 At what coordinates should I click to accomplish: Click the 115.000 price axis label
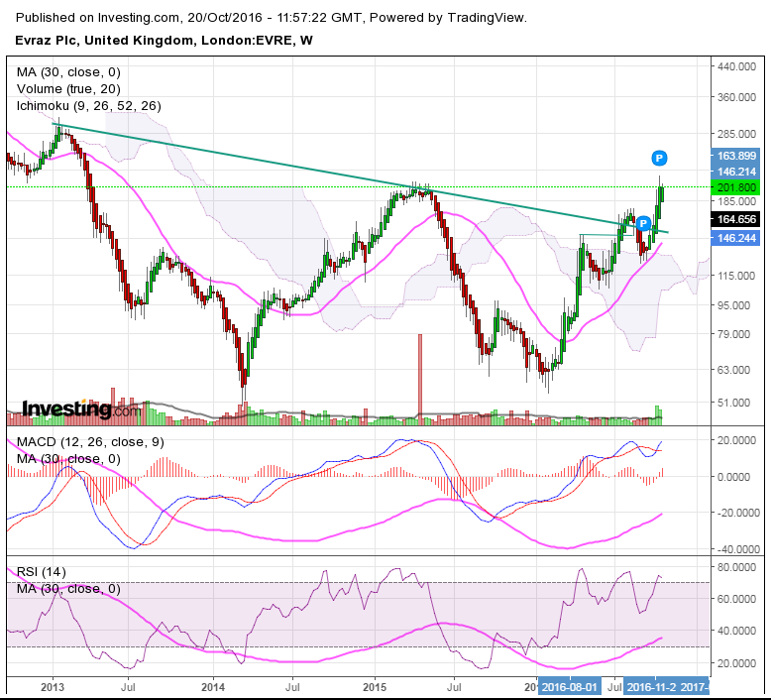click(736, 276)
